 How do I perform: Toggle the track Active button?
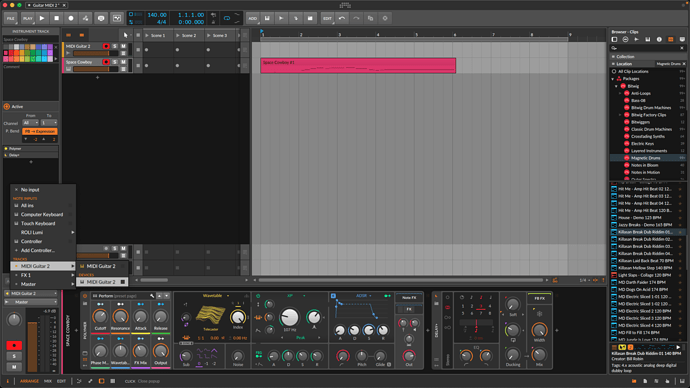click(x=7, y=106)
